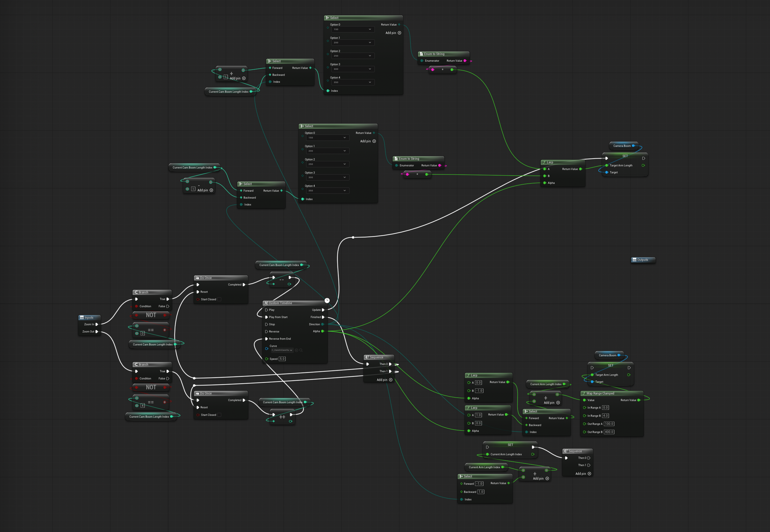Image resolution: width=770 pixels, height=532 pixels.
Task: Click the M macro icon in Custom Timeline header
Action: coord(266,303)
